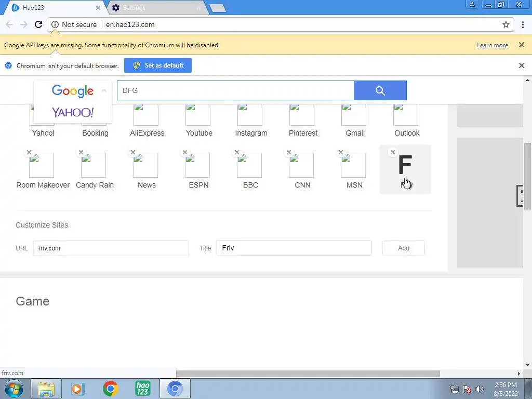Dismiss the Google API keys warning bar
The image size is (532, 399).
coord(522,45)
